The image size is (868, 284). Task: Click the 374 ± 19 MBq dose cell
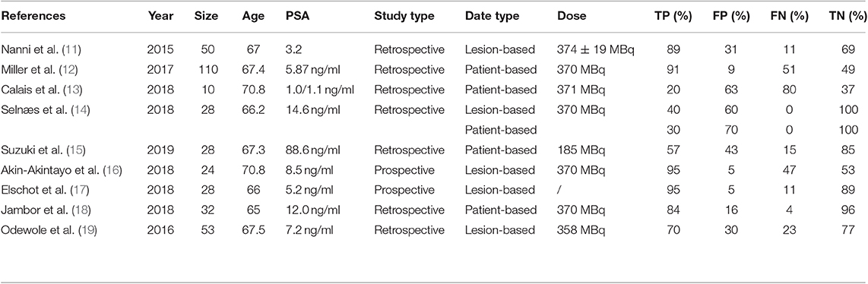coord(595,49)
